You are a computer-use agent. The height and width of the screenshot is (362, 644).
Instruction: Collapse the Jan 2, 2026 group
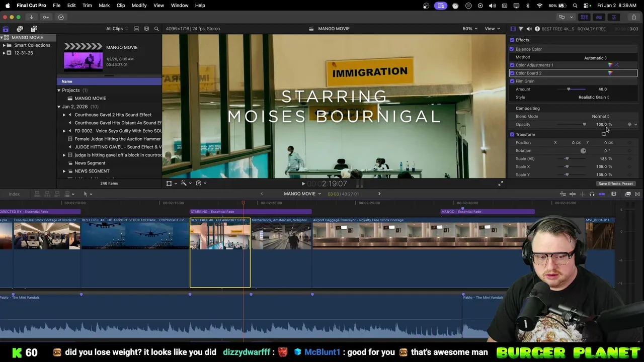click(x=59, y=107)
